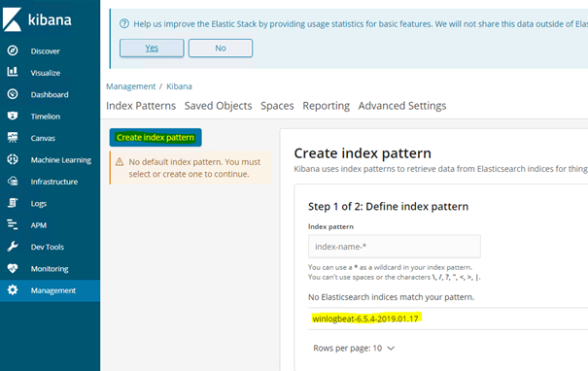Click the Create index pattern button
Viewport: 588px width, 371px height.
pyautogui.click(x=156, y=137)
